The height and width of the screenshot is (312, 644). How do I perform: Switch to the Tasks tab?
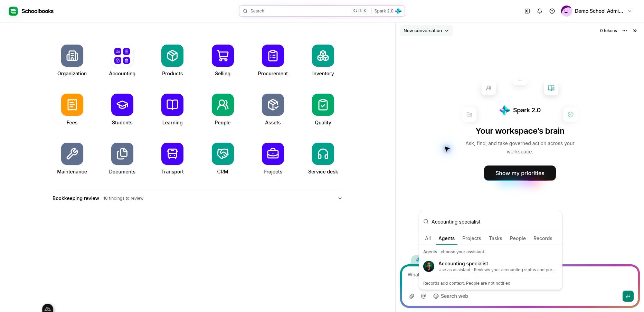[495, 238]
